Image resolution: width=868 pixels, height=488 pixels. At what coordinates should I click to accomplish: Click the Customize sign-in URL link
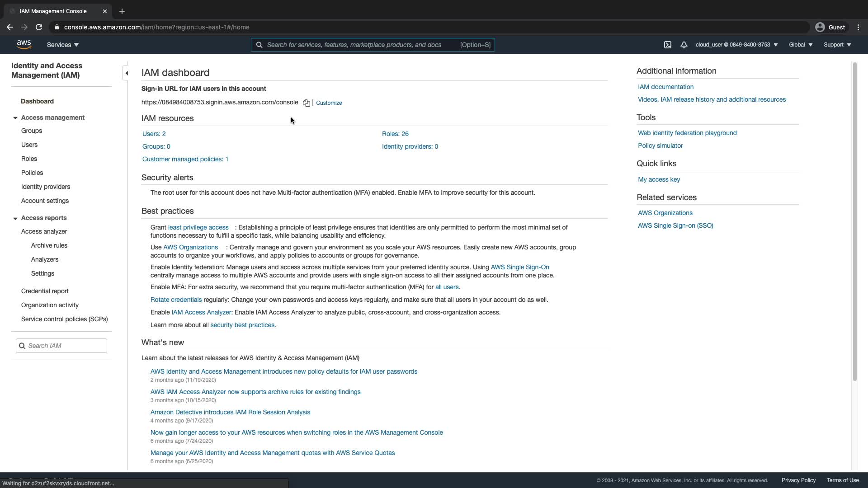329,103
